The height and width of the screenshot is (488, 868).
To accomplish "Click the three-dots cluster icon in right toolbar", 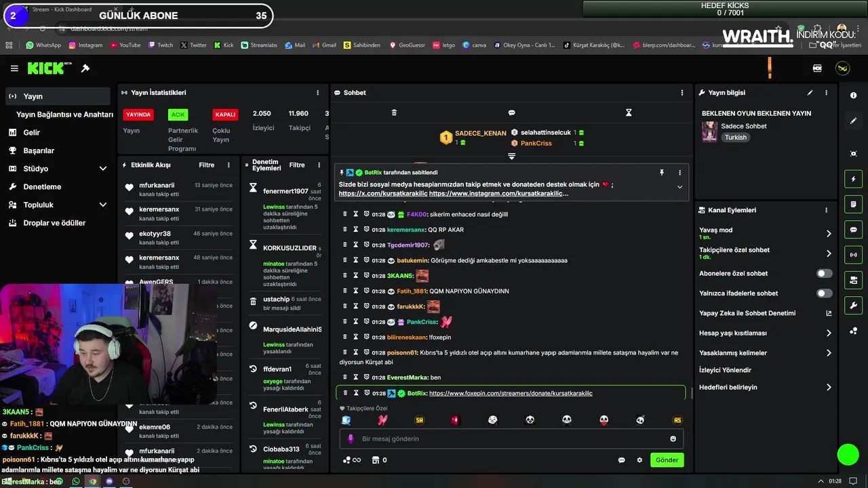I will [853, 331].
